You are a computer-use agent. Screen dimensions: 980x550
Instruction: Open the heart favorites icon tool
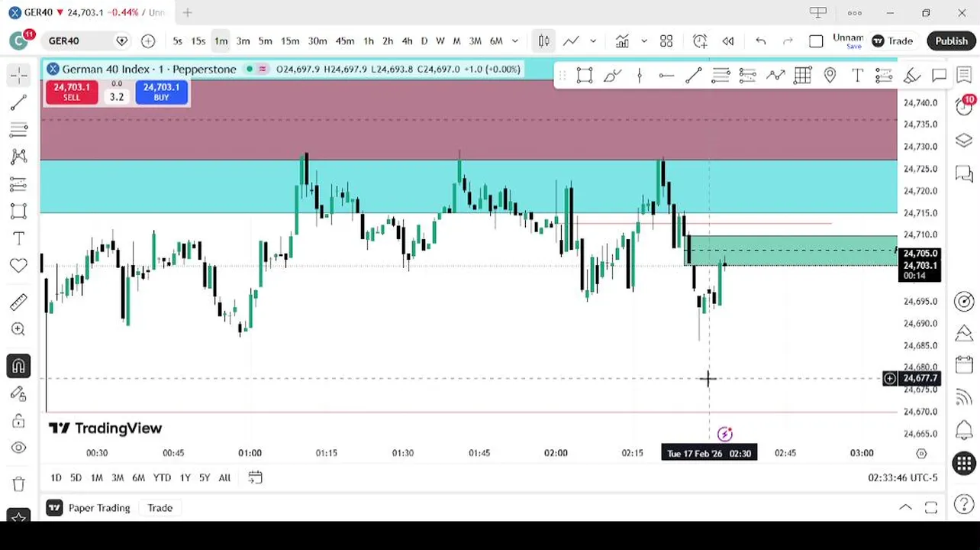(x=18, y=266)
